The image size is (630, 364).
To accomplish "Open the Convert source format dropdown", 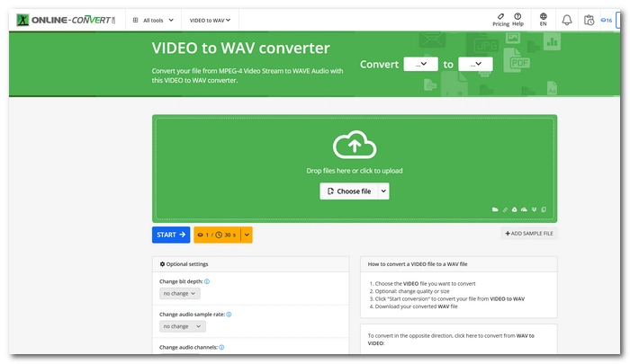I will (420, 64).
